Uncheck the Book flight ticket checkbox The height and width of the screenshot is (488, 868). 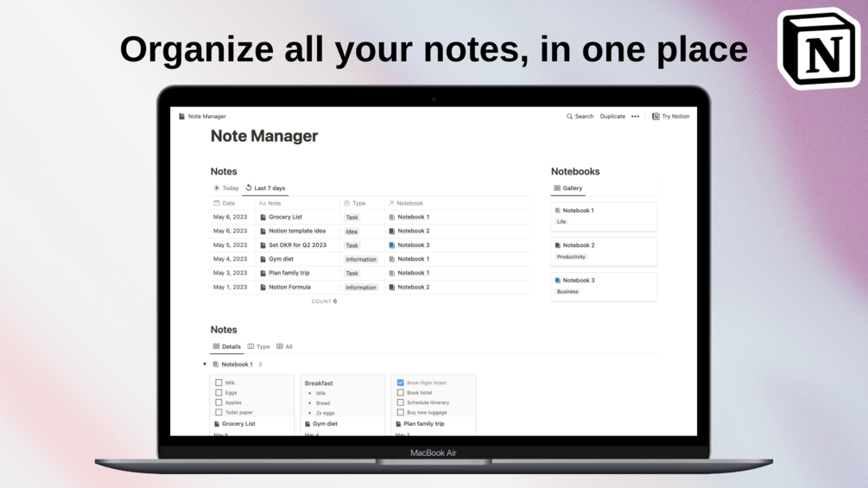point(400,383)
